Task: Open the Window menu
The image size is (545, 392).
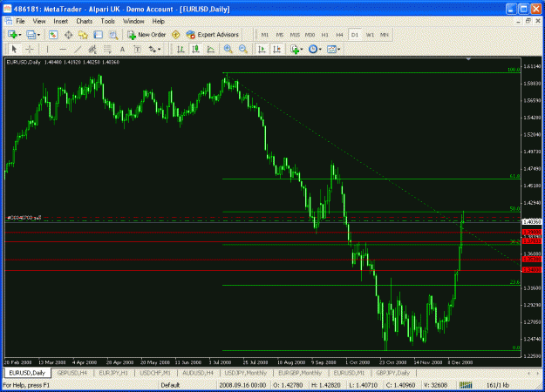Action: pyautogui.click(x=133, y=21)
